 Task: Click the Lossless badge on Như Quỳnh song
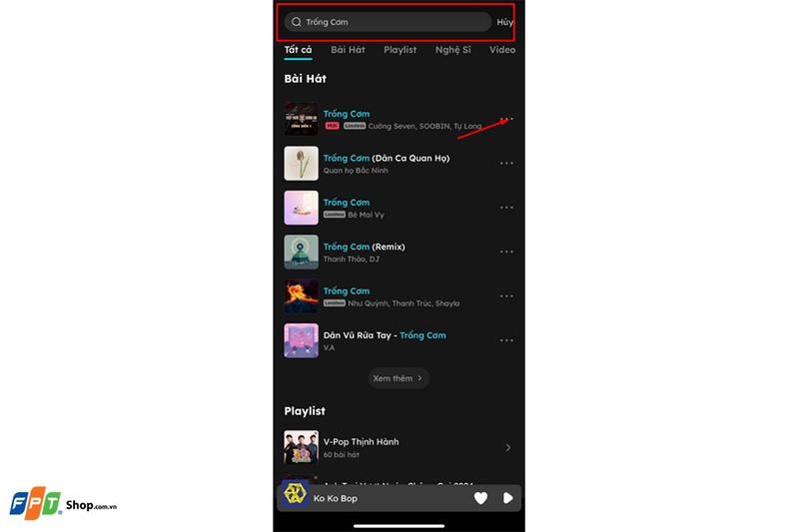click(335, 302)
